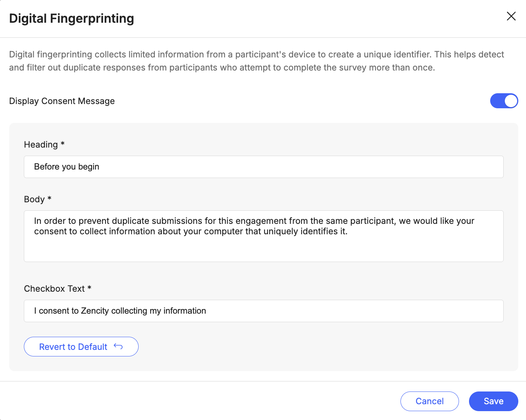Click inside the Body text area
The height and width of the screenshot is (420, 526).
tap(263, 236)
